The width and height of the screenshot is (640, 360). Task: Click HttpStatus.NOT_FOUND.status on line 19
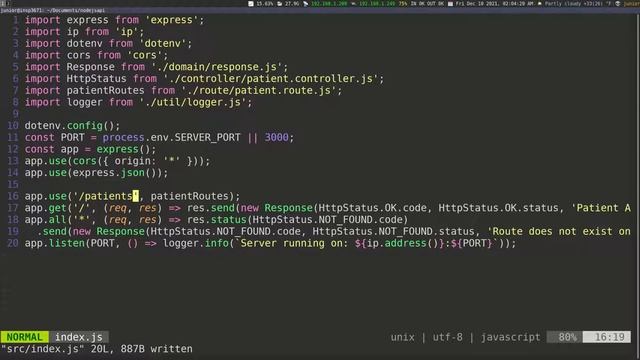pos(393,232)
